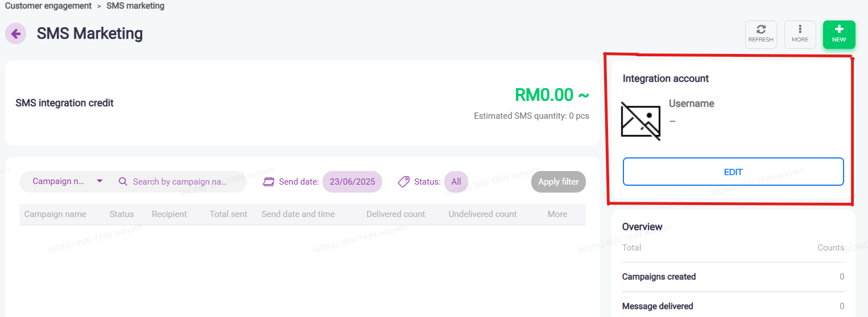The image size is (868, 317).
Task: Click the Refresh icon button
Action: (760, 34)
